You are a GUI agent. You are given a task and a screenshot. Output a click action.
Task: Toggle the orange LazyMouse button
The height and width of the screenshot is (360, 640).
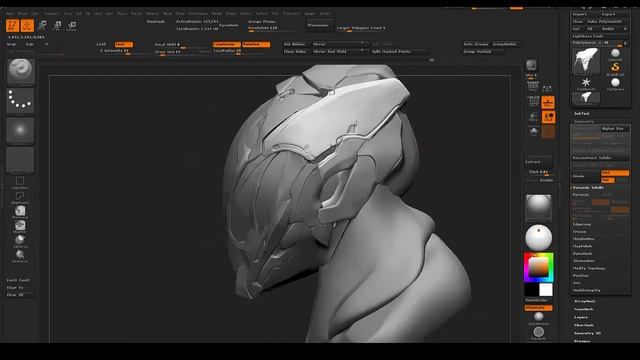[x=226, y=44]
